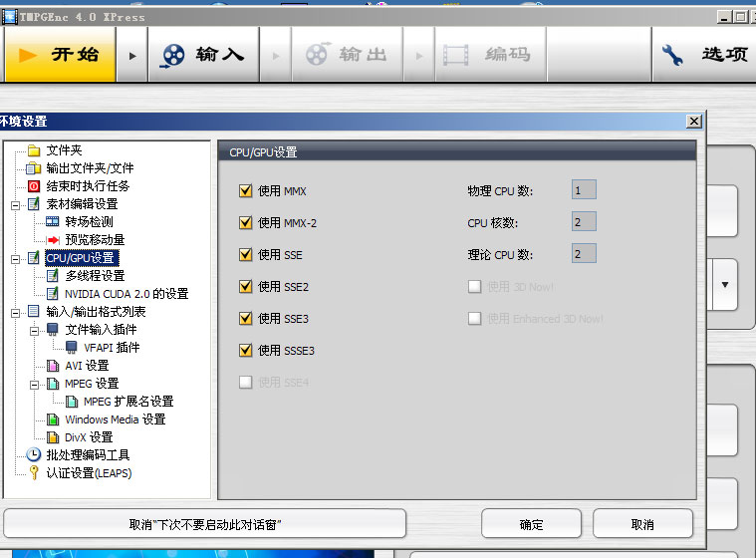Disable the 使用 SSSE3 checkbox

click(245, 350)
